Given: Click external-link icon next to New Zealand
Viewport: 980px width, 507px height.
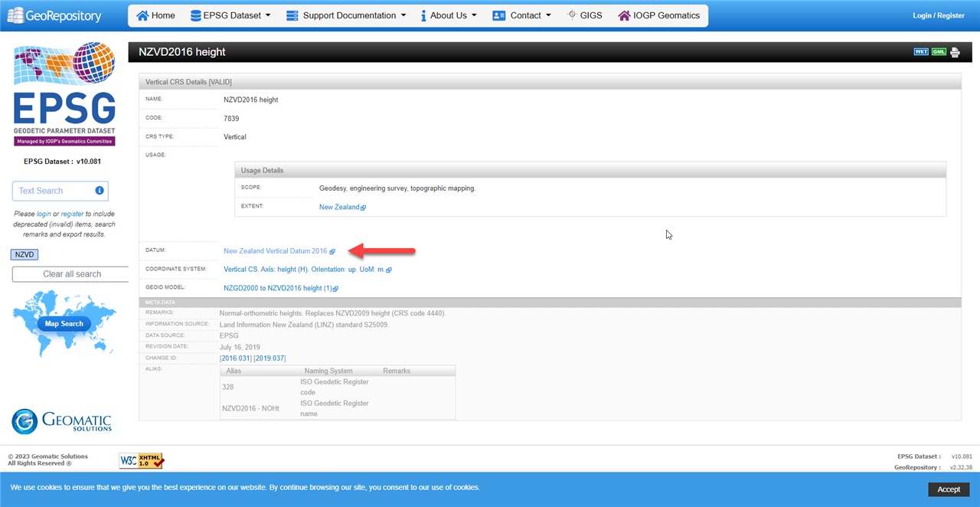Looking at the screenshot, I should [364, 208].
